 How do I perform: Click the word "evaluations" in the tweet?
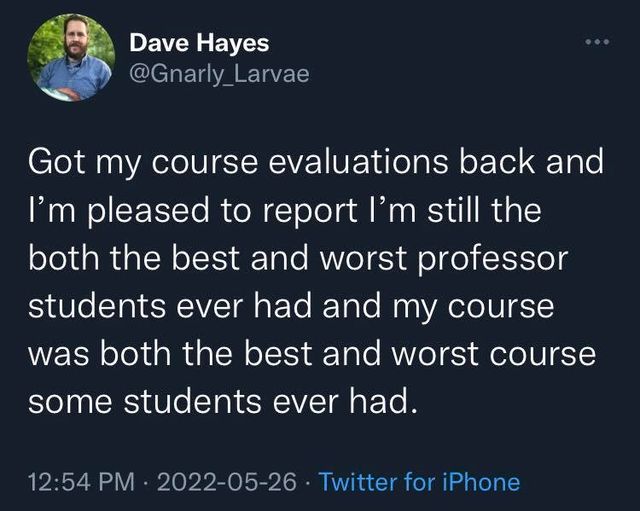coord(358,162)
